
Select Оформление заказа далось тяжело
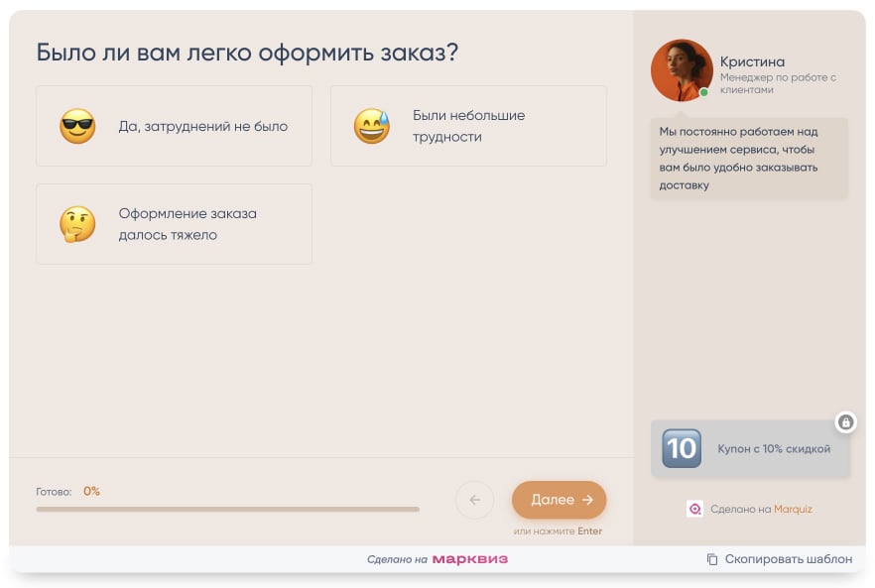(x=174, y=224)
